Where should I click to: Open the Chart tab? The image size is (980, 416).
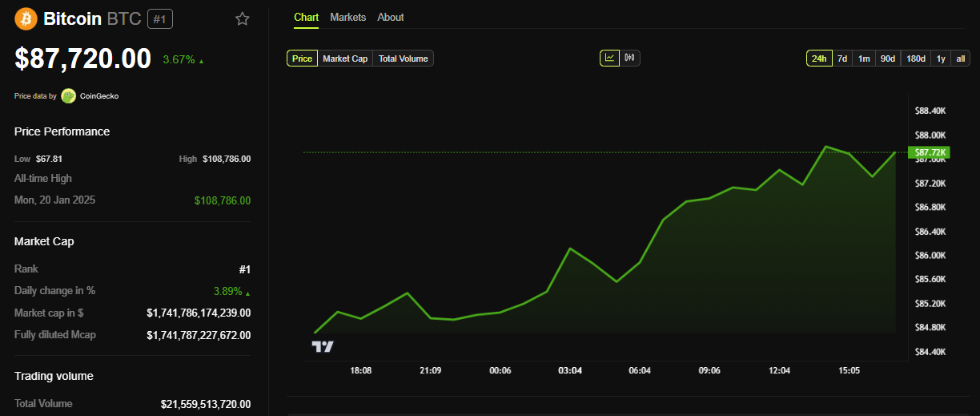[306, 17]
